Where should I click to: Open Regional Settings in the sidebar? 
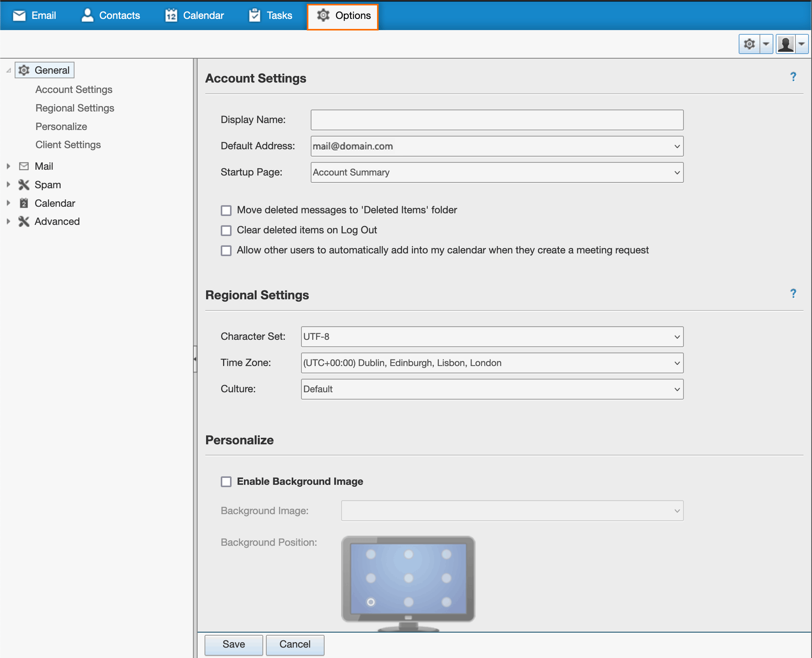coord(75,108)
